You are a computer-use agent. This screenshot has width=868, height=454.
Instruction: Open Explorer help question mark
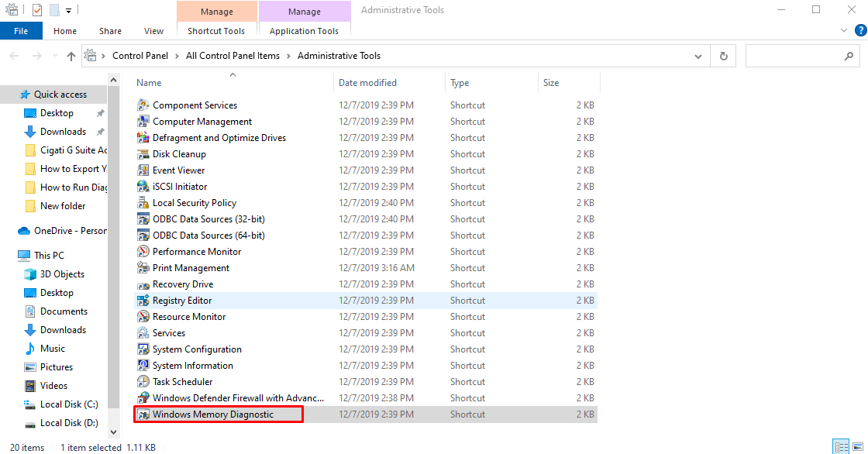[860, 30]
